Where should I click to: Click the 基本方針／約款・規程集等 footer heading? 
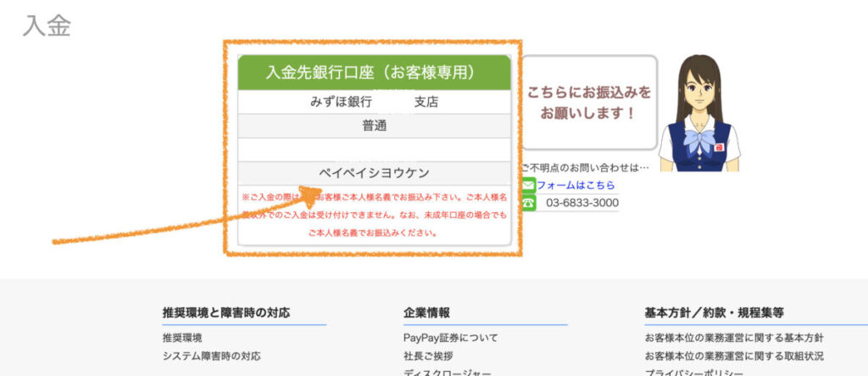tap(714, 312)
